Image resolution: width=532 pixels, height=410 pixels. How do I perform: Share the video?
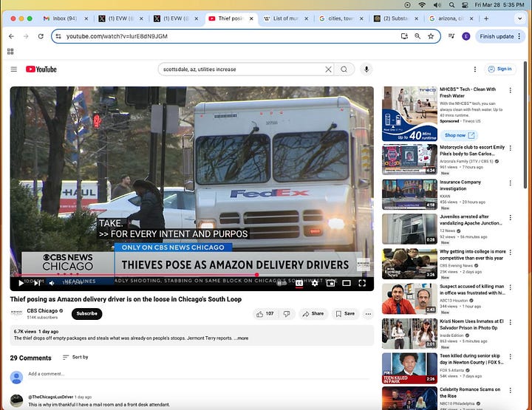pos(313,314)
